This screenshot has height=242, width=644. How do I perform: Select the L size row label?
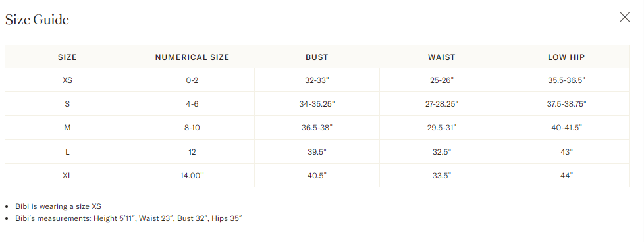67,152
